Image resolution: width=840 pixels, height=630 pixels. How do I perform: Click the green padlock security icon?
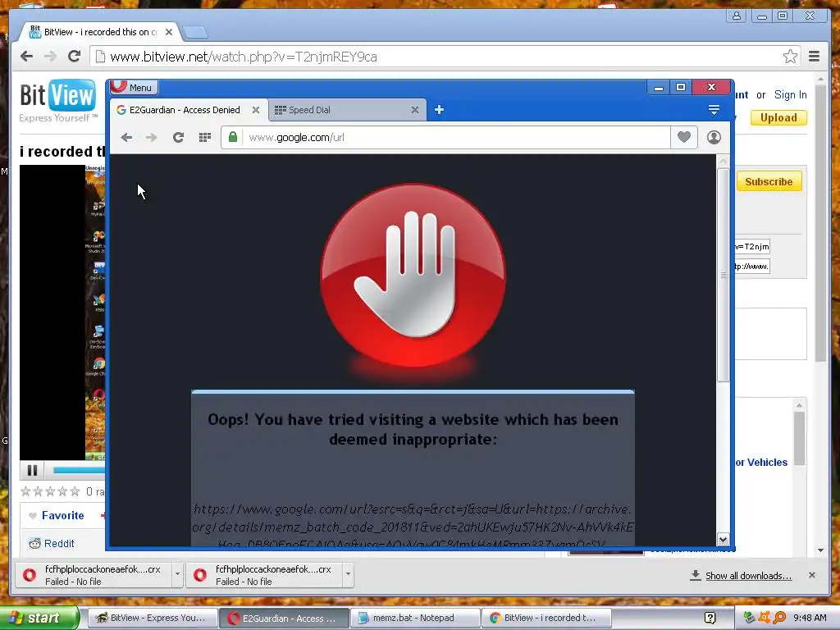click(232, 137)
